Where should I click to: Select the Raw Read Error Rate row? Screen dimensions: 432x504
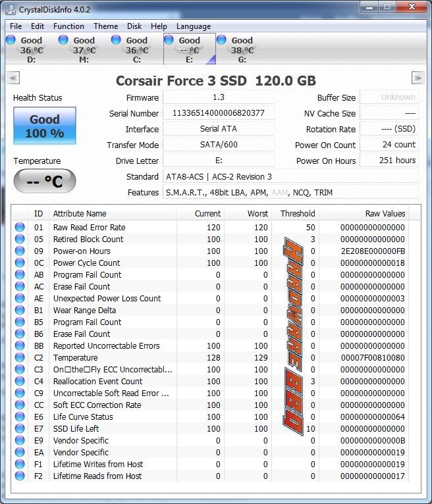pos(210,227)
